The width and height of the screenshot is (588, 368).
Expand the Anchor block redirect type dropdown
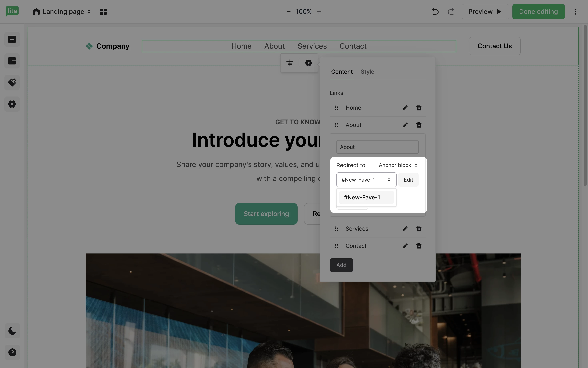[398, 165]
